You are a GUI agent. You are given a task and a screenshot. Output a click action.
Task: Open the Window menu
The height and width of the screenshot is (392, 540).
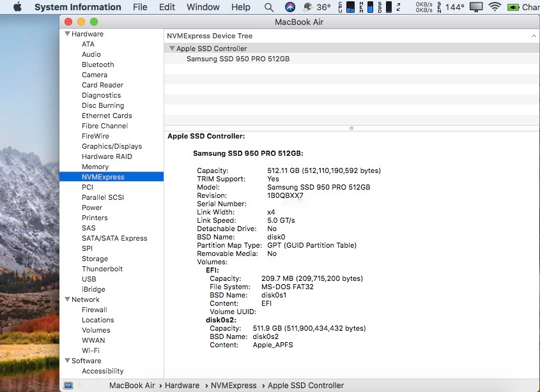click(x=203, y=7)
